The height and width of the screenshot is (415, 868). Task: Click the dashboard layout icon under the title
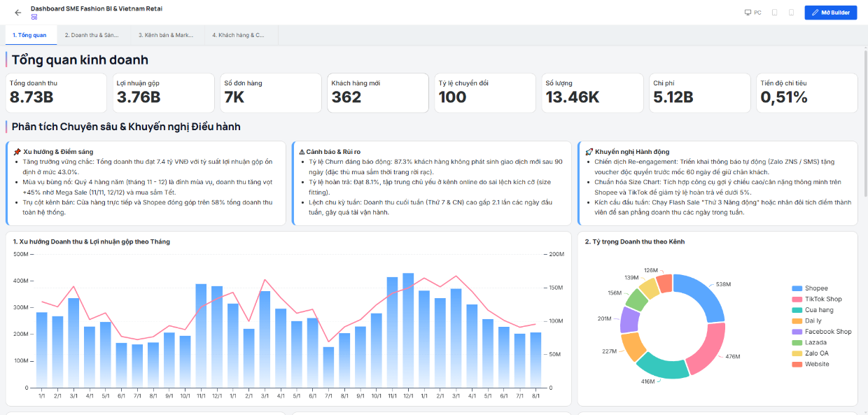(34, 17)
